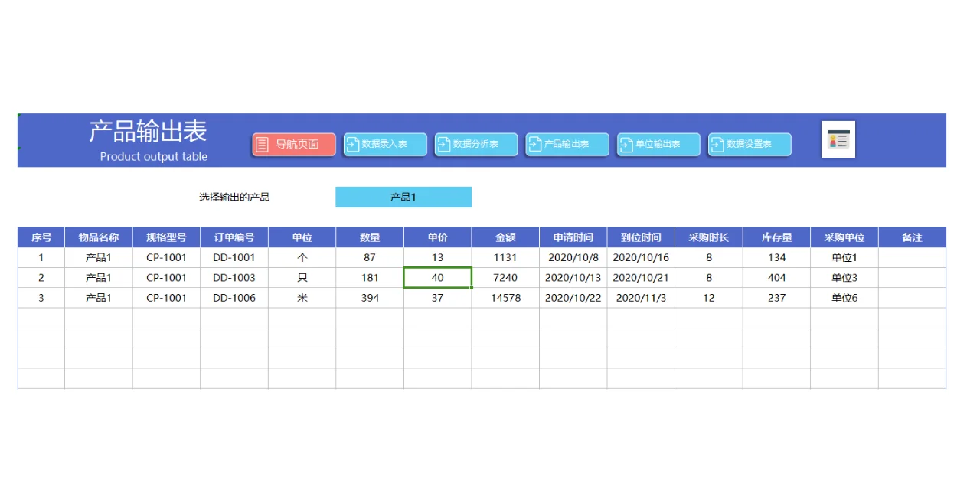The image size is (980, 490).
Task: Click the document arrow icon on 数据设置表
Action: pos(717,144)
